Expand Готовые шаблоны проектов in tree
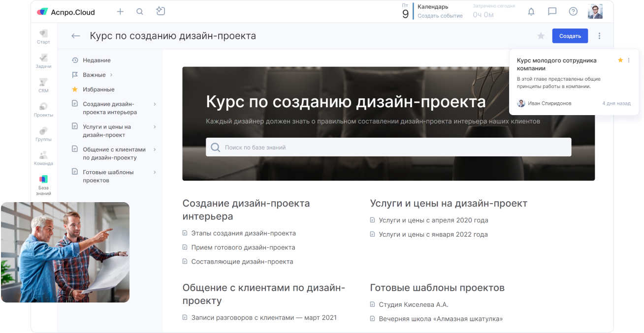644x333 pixels. click(155, 172)
